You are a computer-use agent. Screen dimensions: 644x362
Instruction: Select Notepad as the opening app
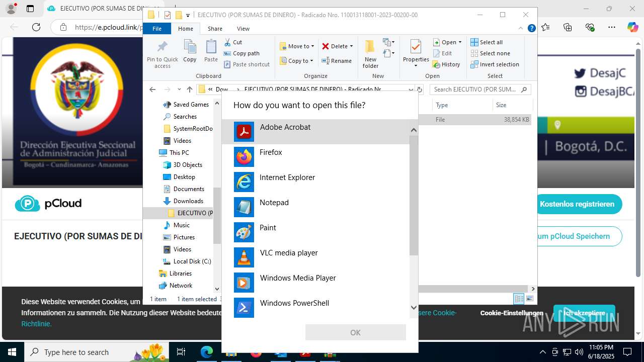tap(316, 207)
